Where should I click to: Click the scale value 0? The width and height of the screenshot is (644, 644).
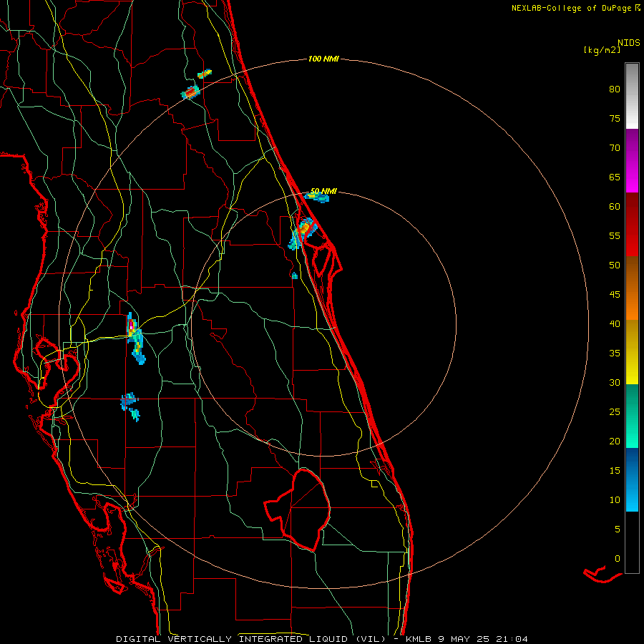tap(618, 559)
